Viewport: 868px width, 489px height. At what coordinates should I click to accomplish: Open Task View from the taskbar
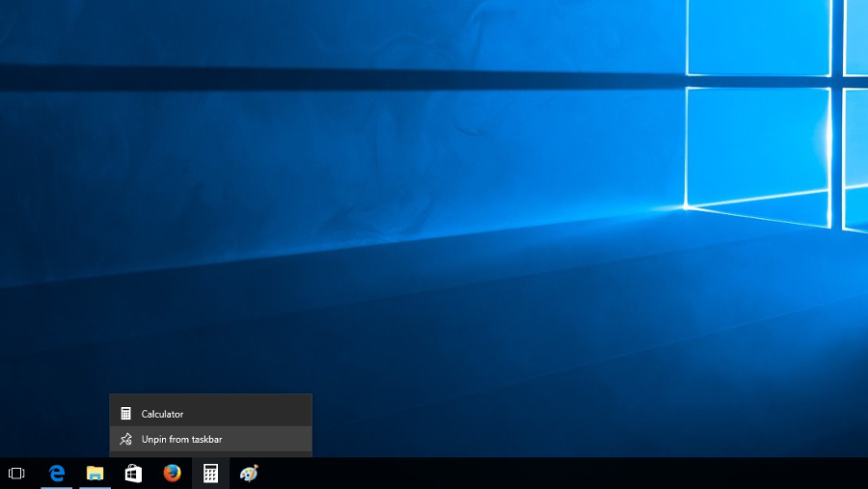(x=16, y=474)
